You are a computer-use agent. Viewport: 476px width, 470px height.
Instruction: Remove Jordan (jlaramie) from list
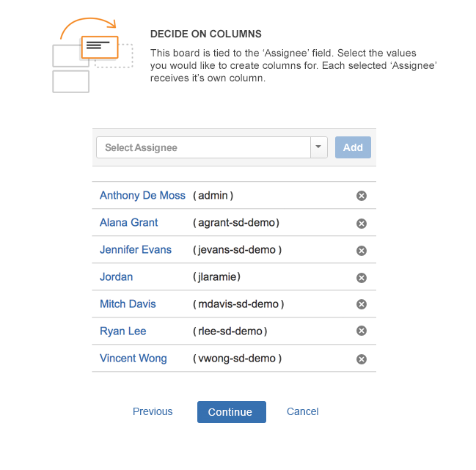pyautogui.click(x=362, y=278)
